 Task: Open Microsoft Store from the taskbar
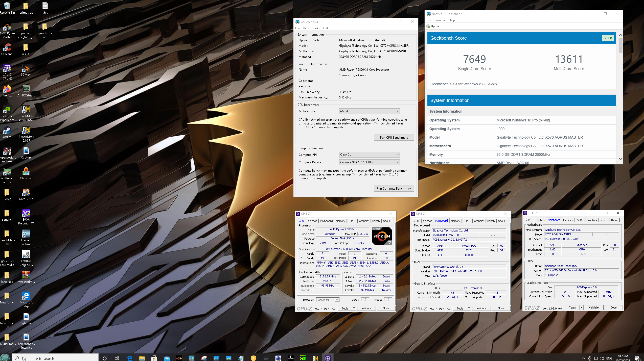(154, 358)
